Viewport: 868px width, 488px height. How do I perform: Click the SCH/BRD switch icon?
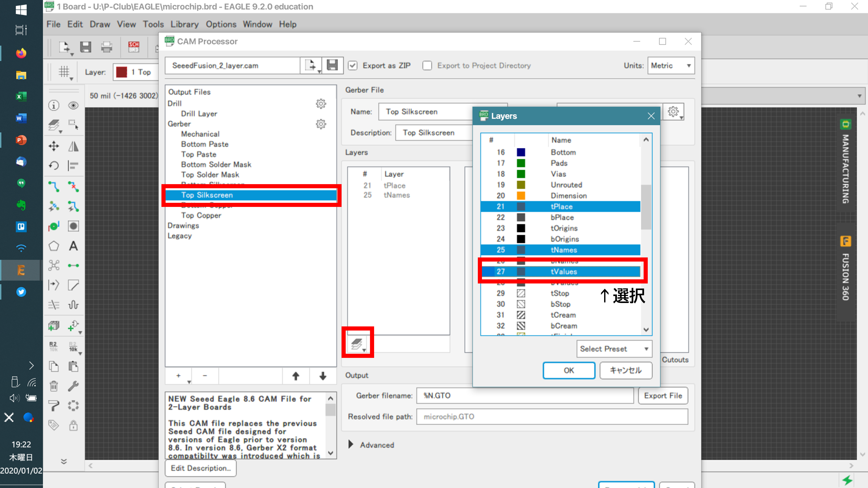coord(133,47)
